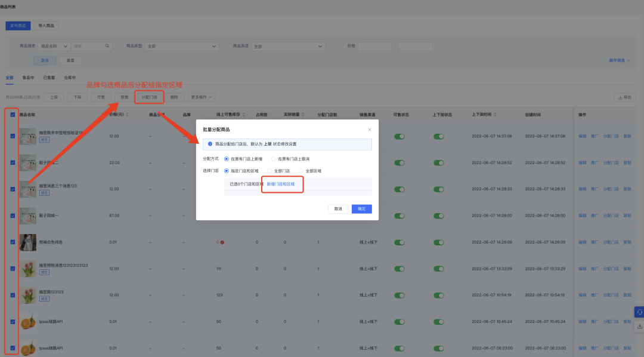The image size is (644, 357).
Task: Open thumbnail of 短袖白色纯色 product
Action: coord(28,242)
